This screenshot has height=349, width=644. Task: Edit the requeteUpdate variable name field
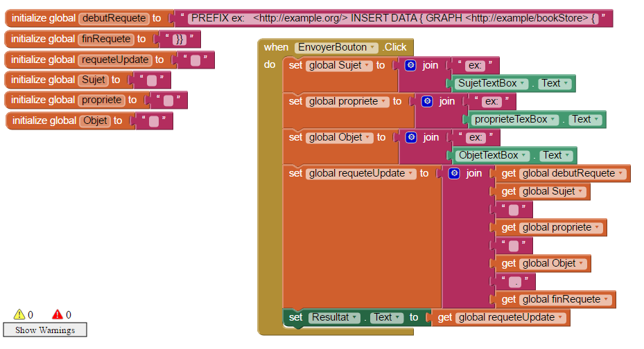pos(115,60)
